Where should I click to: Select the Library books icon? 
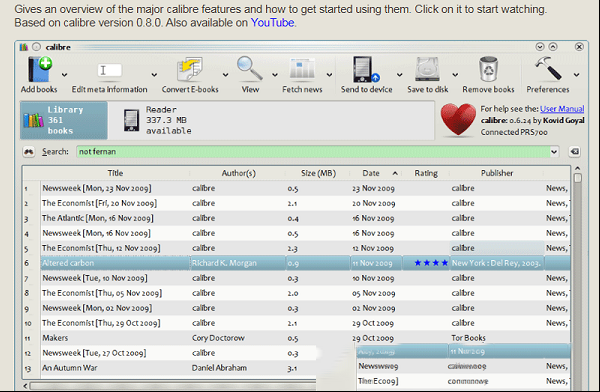(33, 120)
